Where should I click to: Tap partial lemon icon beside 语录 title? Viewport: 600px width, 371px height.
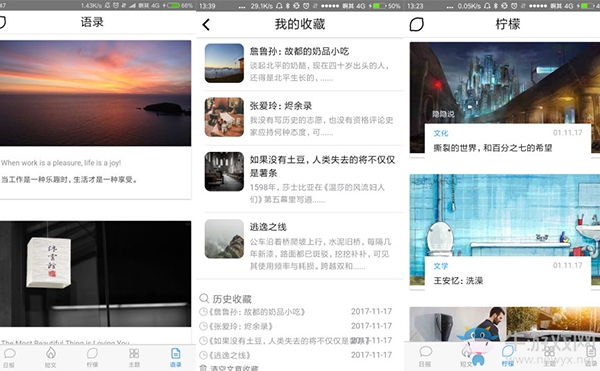click(x=3, y=22)
